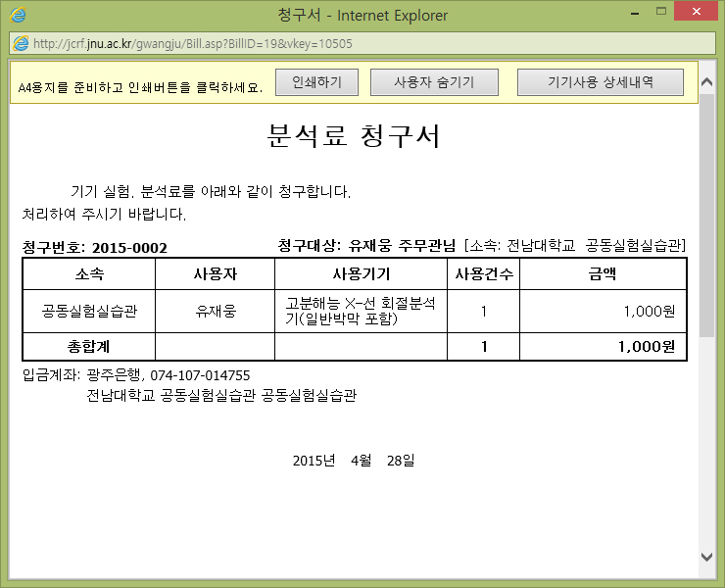Click the 분석료 청구서 heading

click(354, 137)
